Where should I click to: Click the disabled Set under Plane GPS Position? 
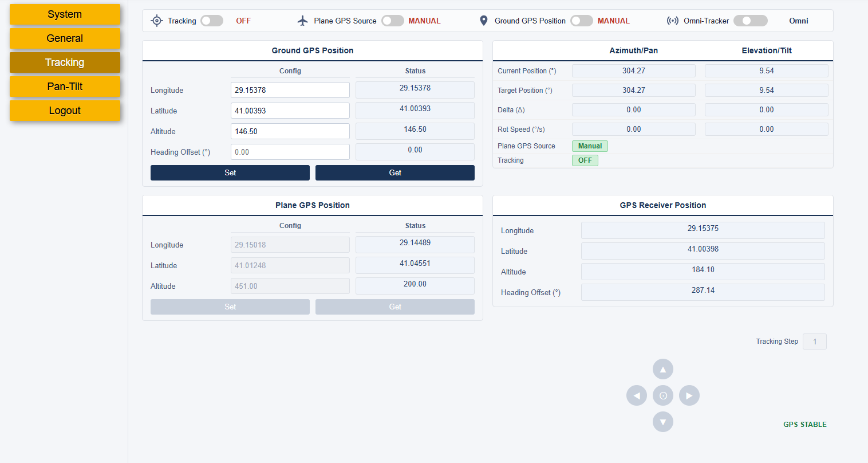click(x=230, y=307)
